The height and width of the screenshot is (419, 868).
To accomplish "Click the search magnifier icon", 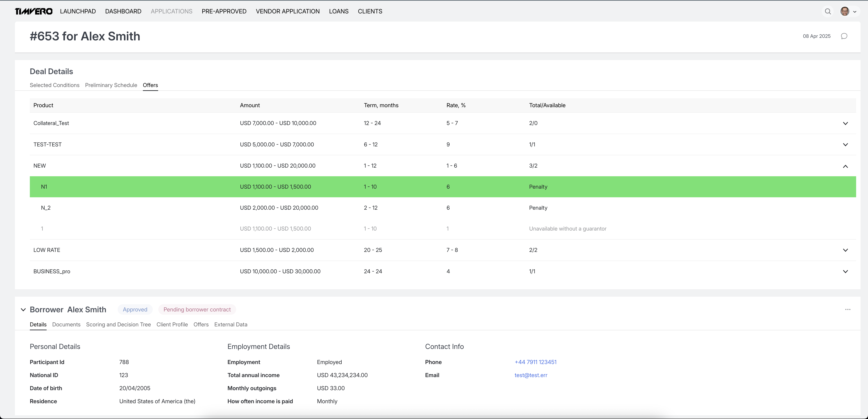I will 827,12.
